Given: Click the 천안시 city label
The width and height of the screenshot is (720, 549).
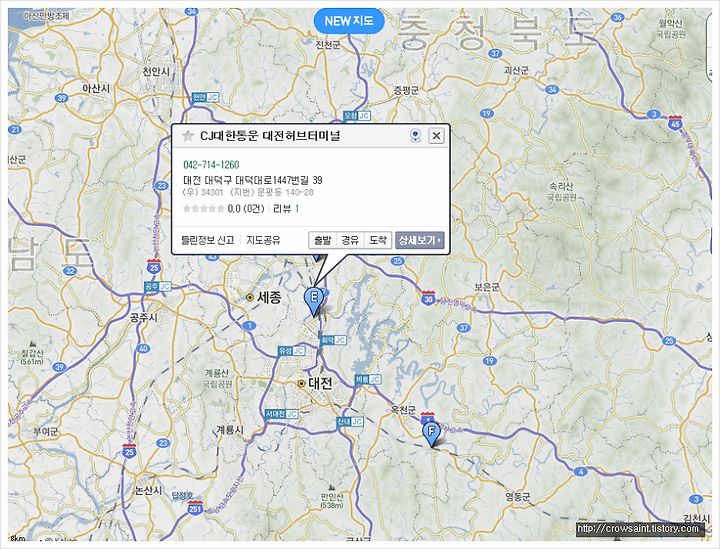Looking at the screenshot, I should pyautogui.click(x=156, y=71).
